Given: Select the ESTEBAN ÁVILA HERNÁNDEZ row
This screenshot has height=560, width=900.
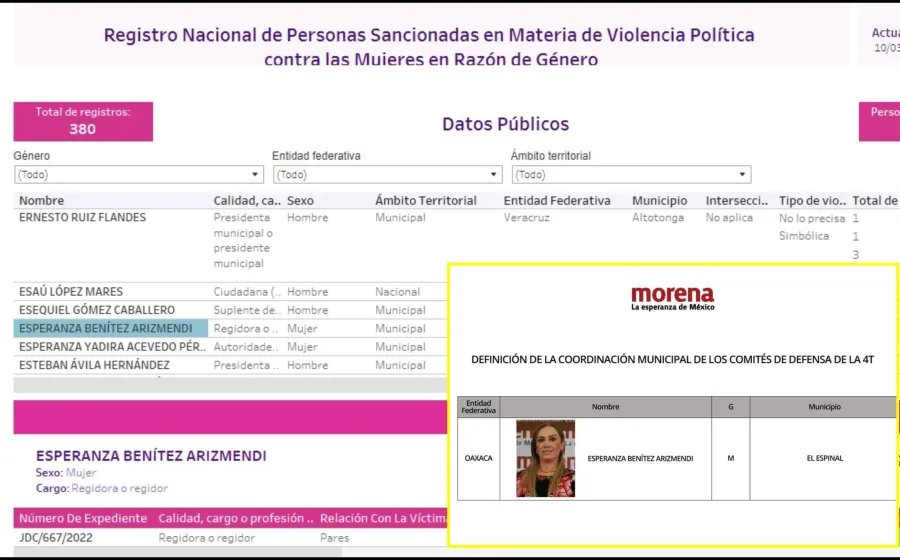Looking at the screenshot, I should tap(94, 365).
